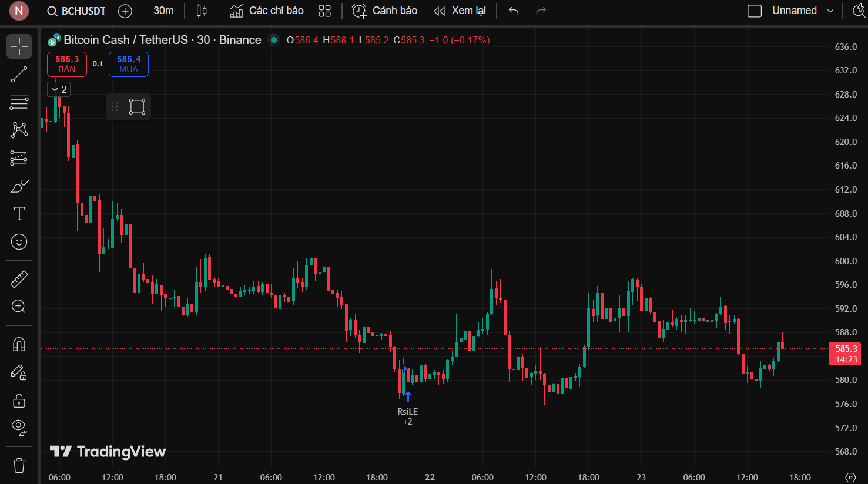Viewport: 868px width, 484px height.
Task: Redo the last chart action
Action: pyautogui.click(x=541, y=11)
